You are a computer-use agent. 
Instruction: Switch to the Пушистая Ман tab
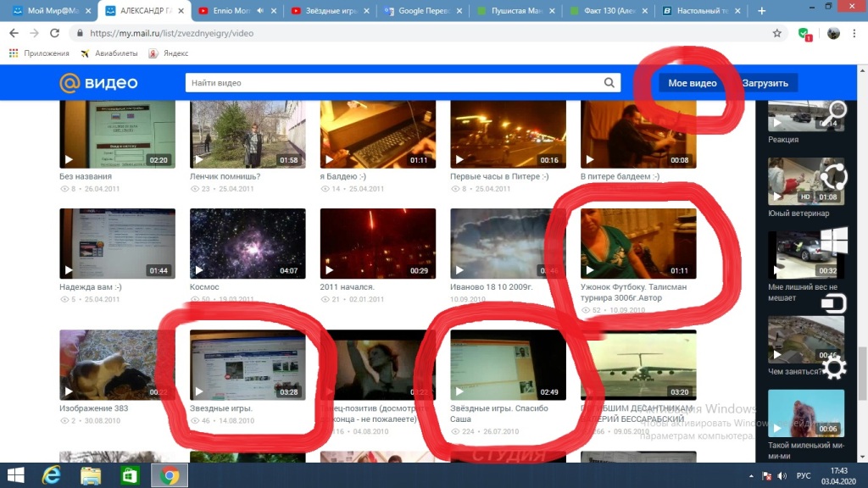[x=516, y=10]
